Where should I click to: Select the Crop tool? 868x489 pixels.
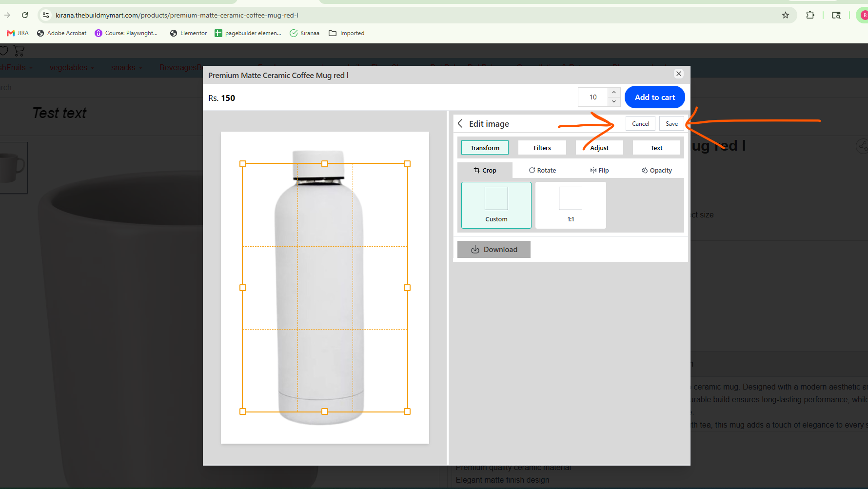point(485,170)
